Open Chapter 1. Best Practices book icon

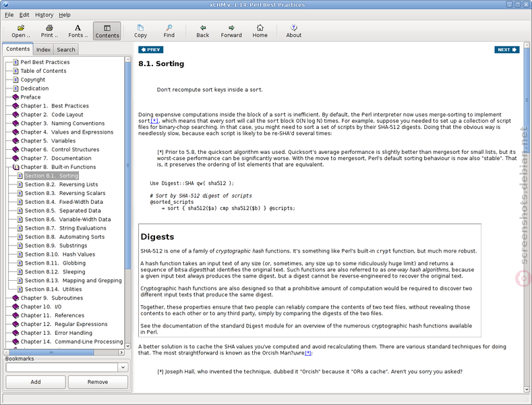click(x=16, y=106)
